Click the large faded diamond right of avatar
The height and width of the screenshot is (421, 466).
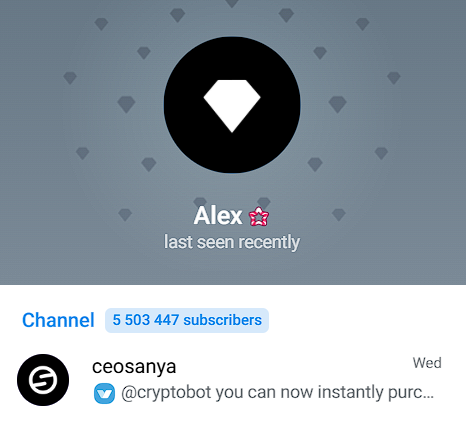(337, 104)
